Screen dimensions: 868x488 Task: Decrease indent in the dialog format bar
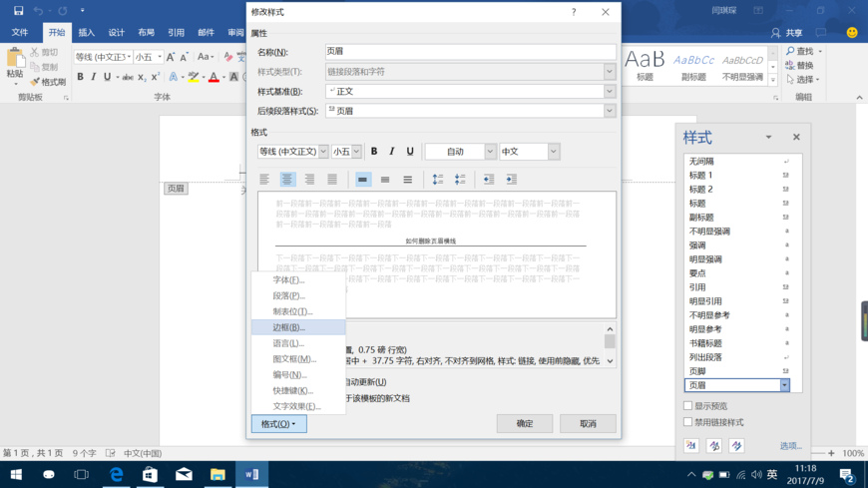coord(489,179)
